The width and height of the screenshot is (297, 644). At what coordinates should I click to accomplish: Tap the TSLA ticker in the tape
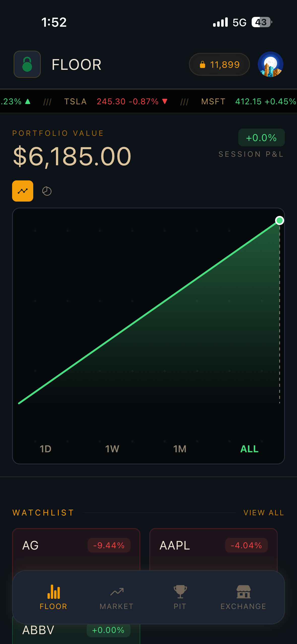pos(75,102)
